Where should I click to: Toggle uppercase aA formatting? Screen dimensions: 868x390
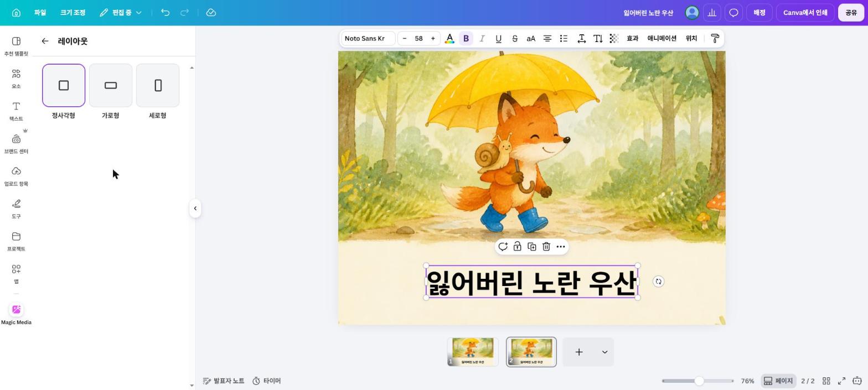pos(531,38)
